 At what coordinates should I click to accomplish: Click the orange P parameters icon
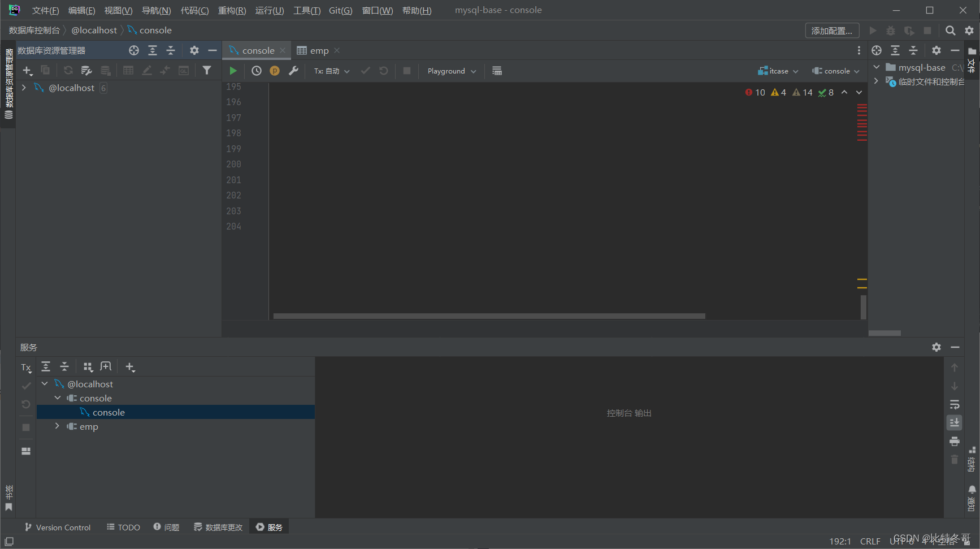(275, 71)
